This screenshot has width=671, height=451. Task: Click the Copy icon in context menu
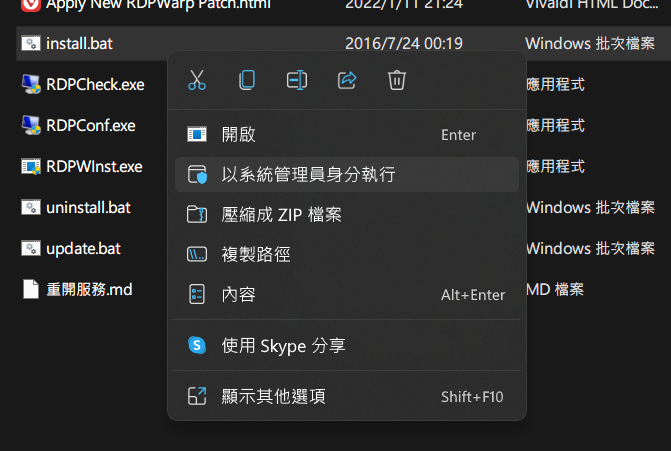(x=247, y=80)
